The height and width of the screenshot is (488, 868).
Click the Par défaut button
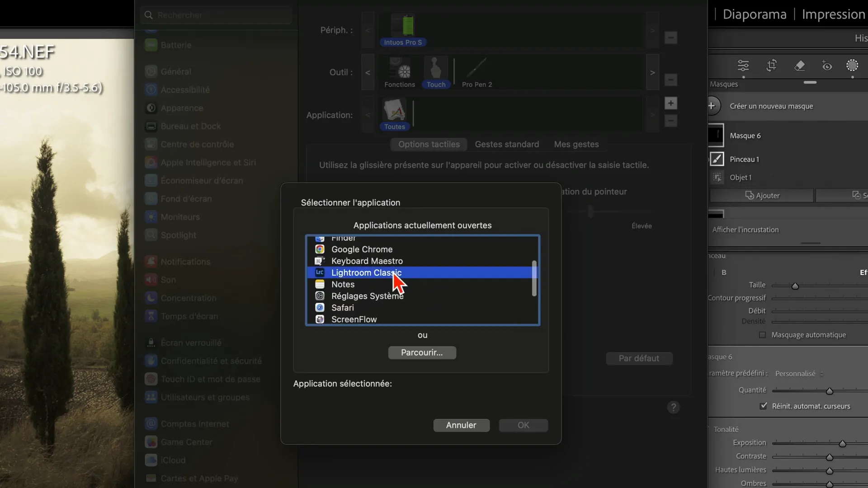coord(639,358)
